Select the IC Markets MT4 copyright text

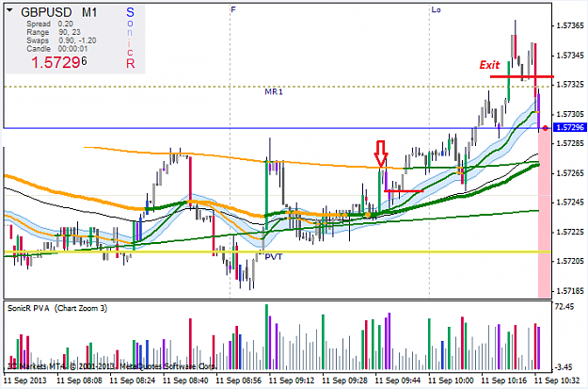112,366
